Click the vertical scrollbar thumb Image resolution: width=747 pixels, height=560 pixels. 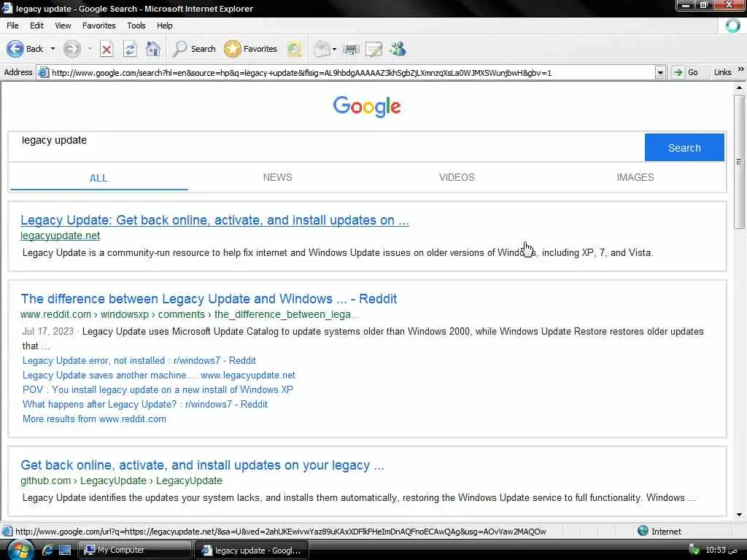739,162
